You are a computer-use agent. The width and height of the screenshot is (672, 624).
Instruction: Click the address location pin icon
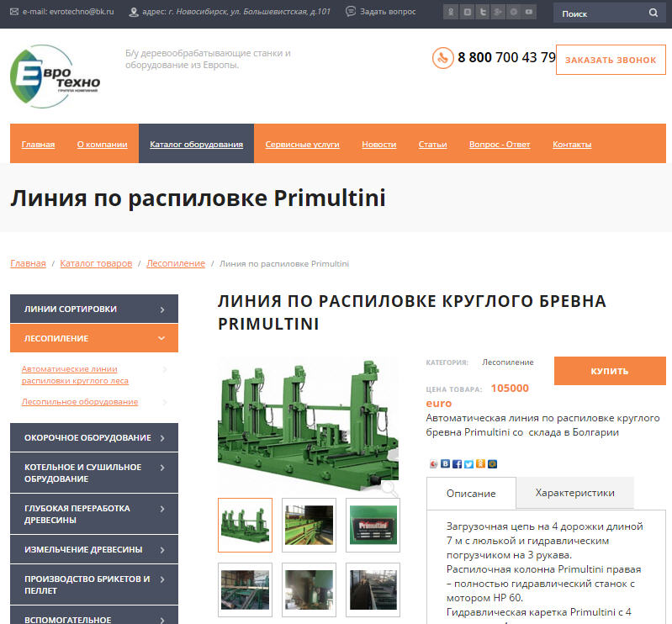(134, 12)
